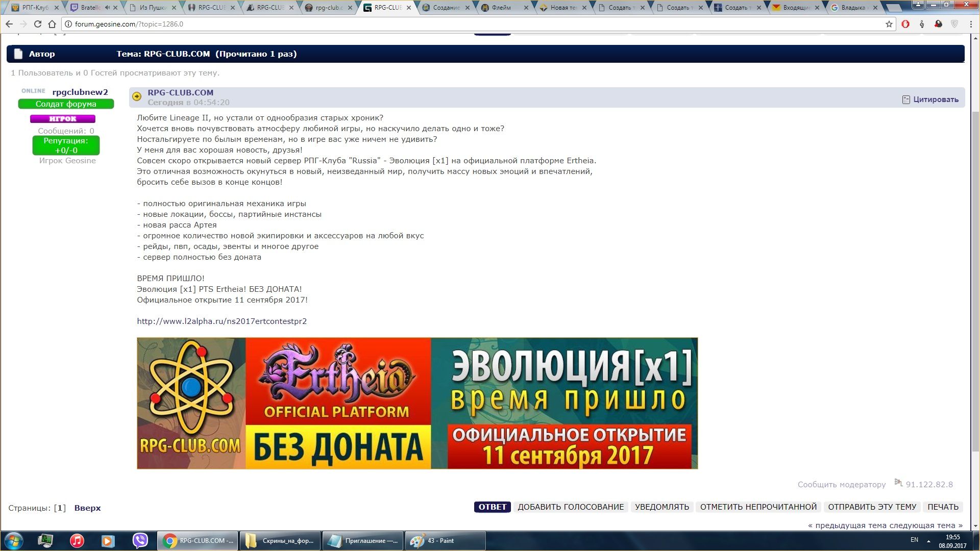This screenshot has height=551, width=980.
Task: Open the red hand ad-blocker extension
Action: point(905,24)
